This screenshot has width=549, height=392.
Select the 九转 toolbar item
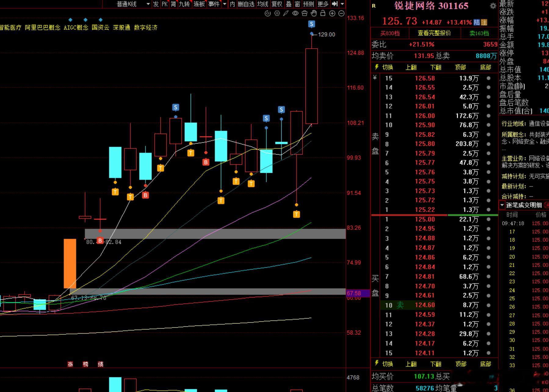[x=184, y=4]
